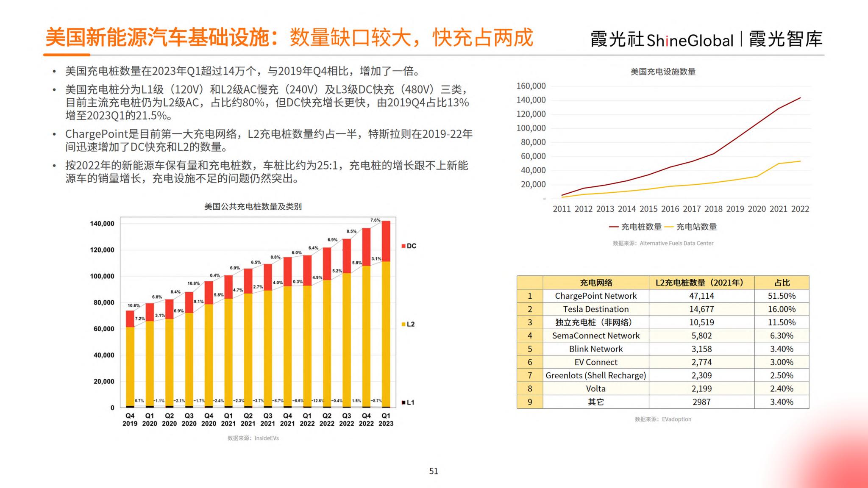Viewport: 868px width, 488px height.
Task: Click the 霞光智库 logo text
Action: tap(786, 39)
